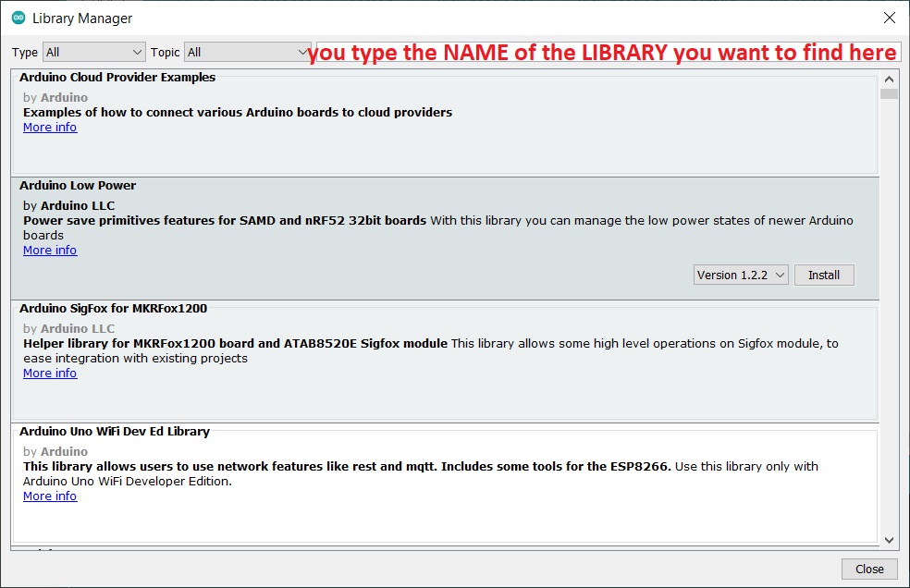
Task: Open the Version 1.2.2 dropdown
Action: [741, 276]
